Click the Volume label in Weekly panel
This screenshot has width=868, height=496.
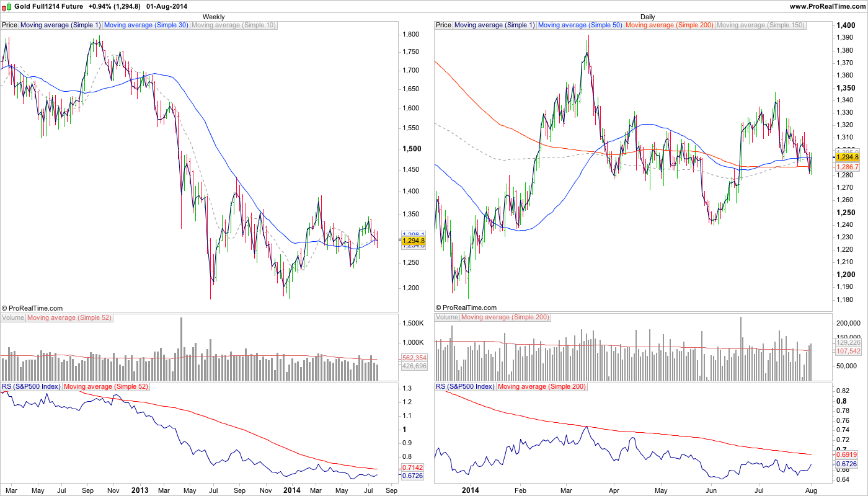(13, 317)
